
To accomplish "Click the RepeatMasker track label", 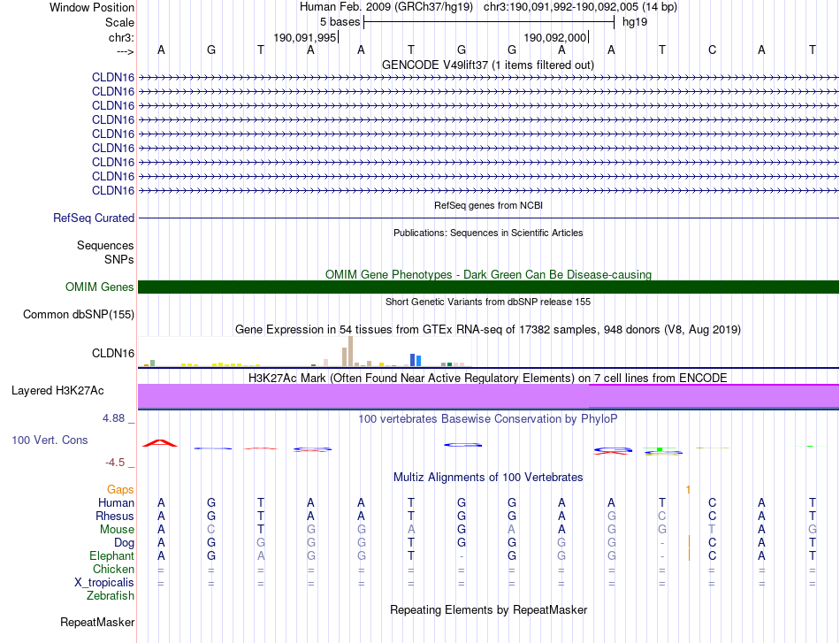I will coord(97,622).
